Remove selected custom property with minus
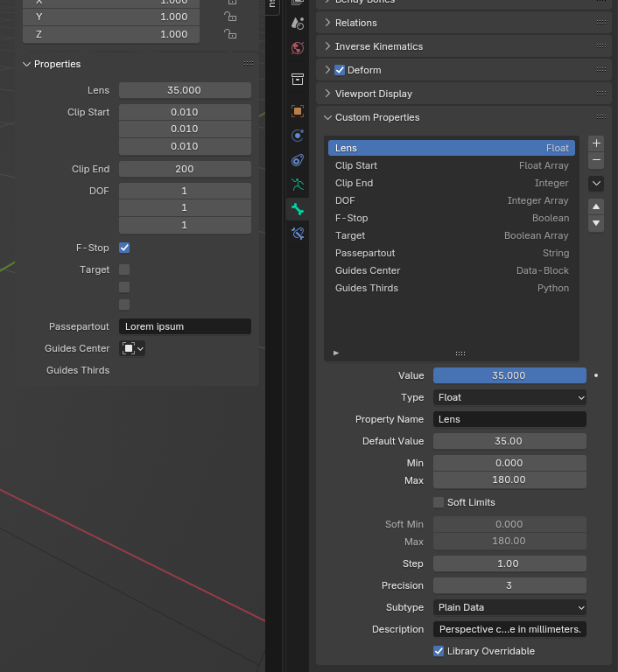This screenshot has height=672, width=618. [596, 160]
